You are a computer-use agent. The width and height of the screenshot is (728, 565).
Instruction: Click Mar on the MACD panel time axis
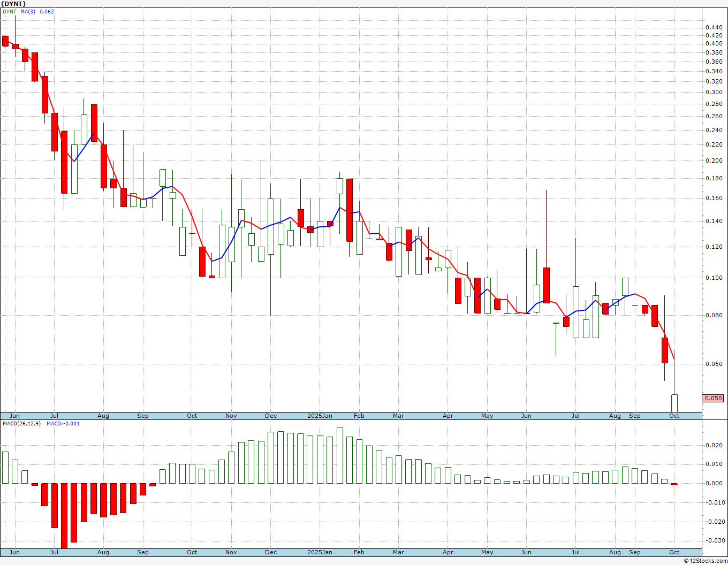(398, 552)
